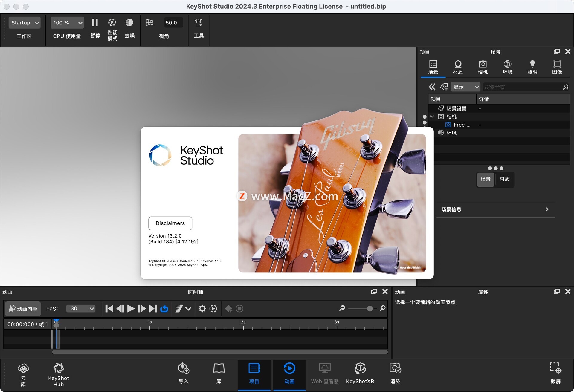Toggle the visibility dot for the 相机 row
The image size is (574, 392).
(425, 117)
